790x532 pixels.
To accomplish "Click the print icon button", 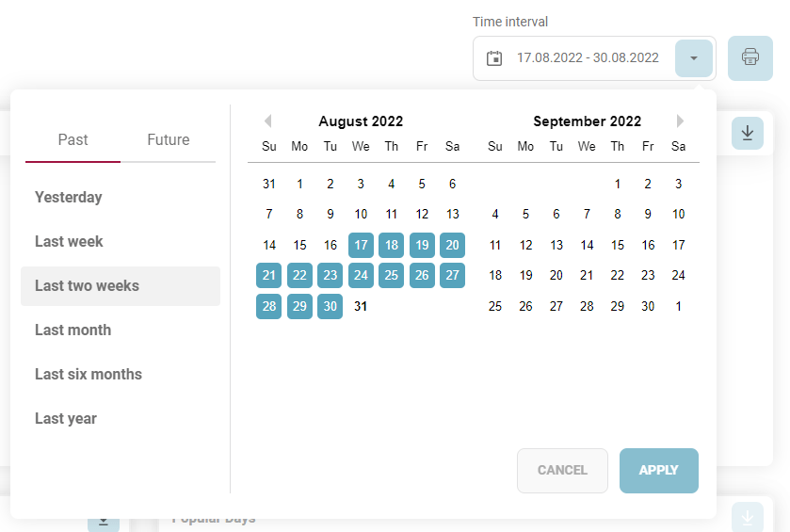I will coord(750,57).
